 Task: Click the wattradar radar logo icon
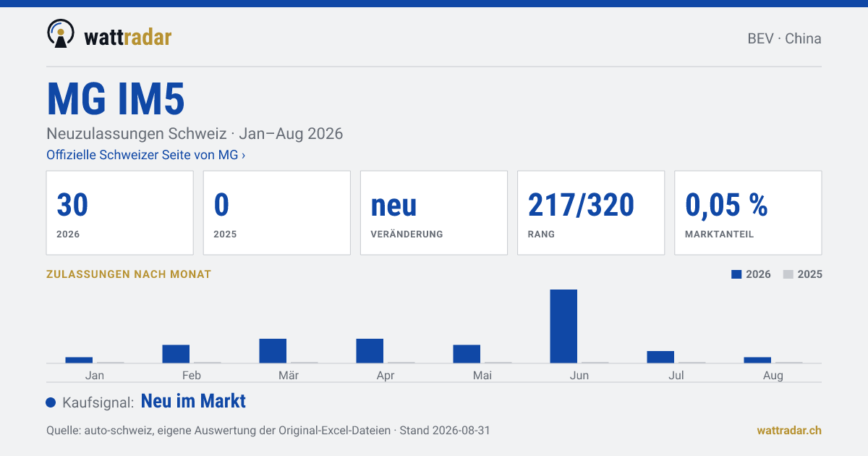pos(60,33)
